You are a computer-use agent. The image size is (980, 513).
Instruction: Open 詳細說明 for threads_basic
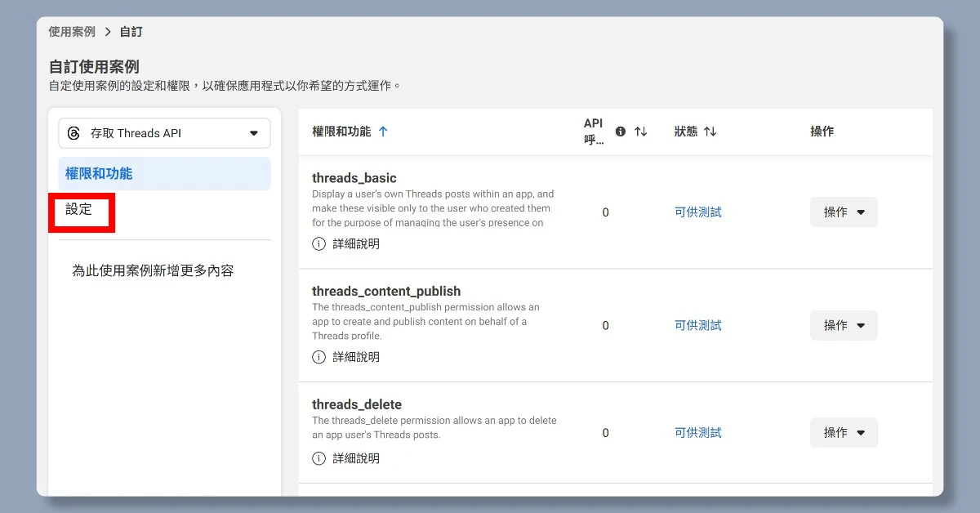[x=356, y=243]
